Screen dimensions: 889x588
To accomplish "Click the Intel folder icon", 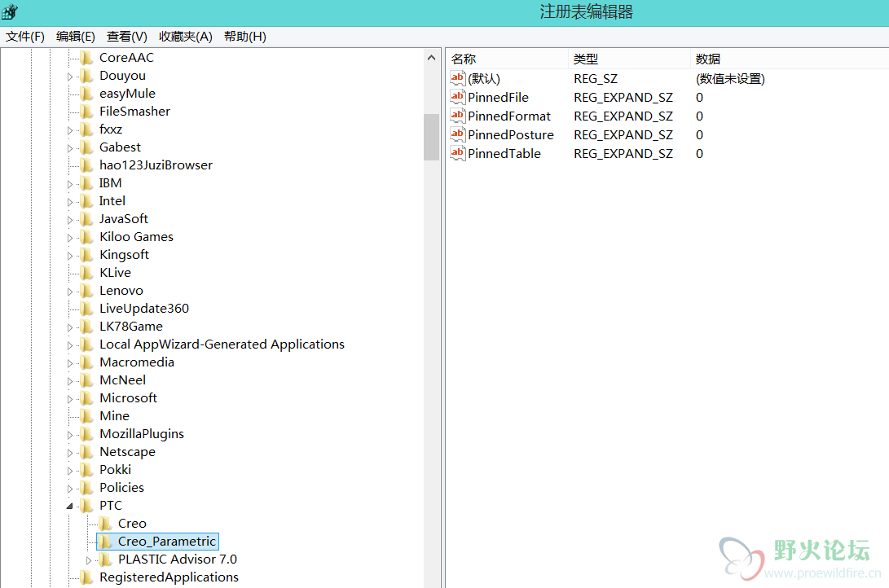I will click(x=86, y=201).
